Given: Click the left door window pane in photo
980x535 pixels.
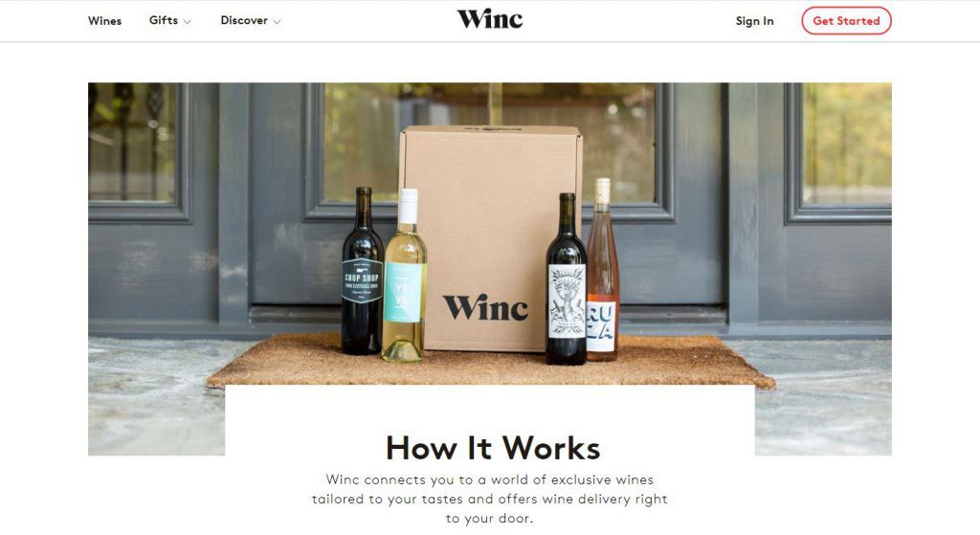Looking at the screenshot, I should tap(132, 143).
